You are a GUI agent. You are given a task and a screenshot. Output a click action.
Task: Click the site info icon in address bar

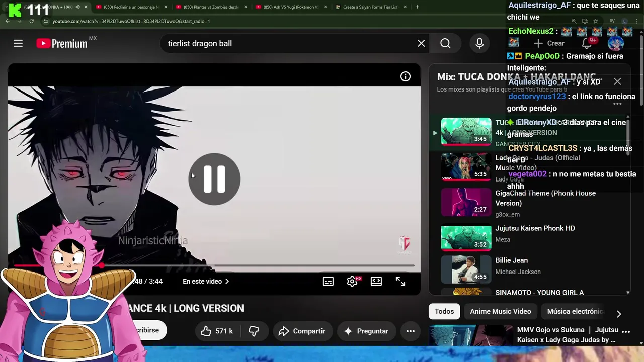coord(46,21)
